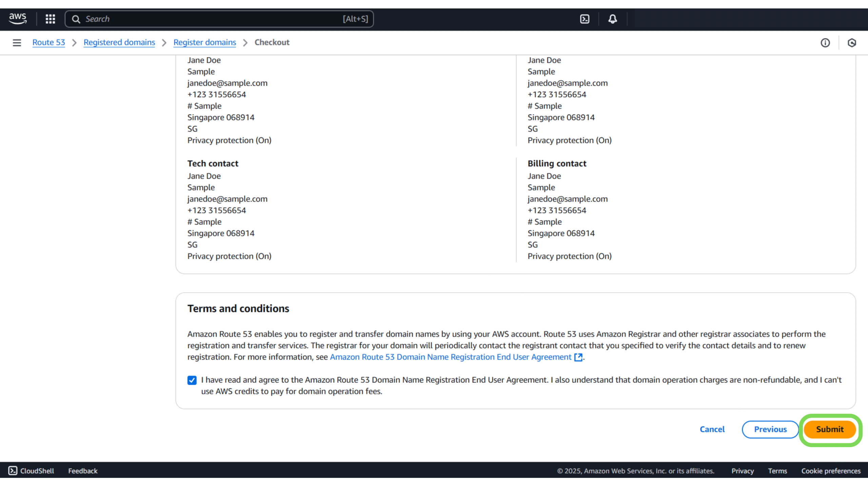Launch CloudShell from top bar icon
Image resolution: width=868 pixels, height=488 pixels.
point(585,19)
